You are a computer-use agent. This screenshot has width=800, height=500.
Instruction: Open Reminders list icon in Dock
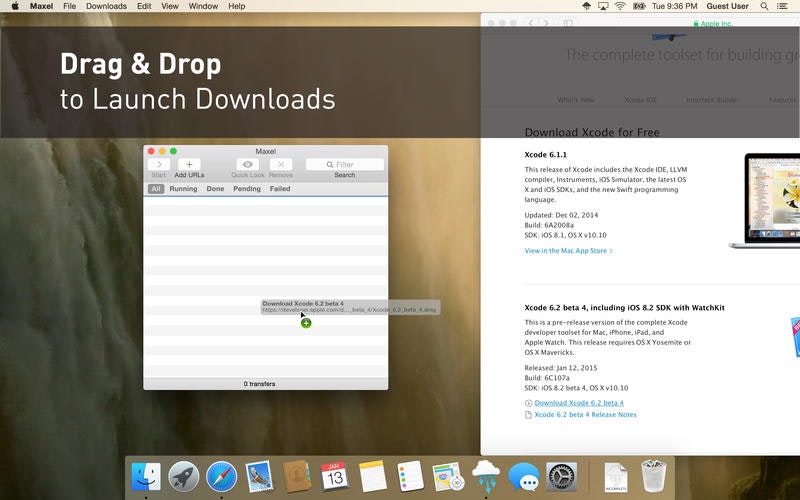410,477
